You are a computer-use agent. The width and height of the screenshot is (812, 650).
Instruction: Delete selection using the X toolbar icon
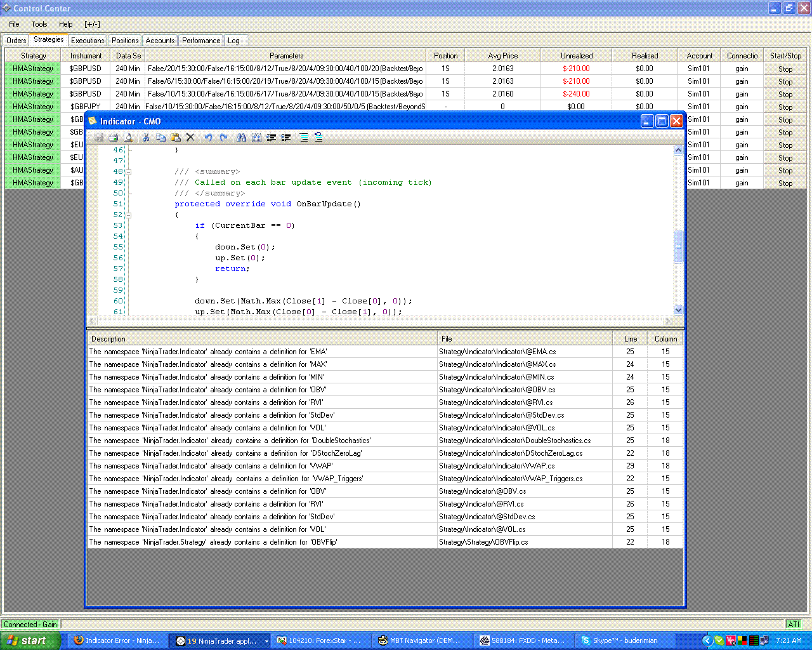190,137
